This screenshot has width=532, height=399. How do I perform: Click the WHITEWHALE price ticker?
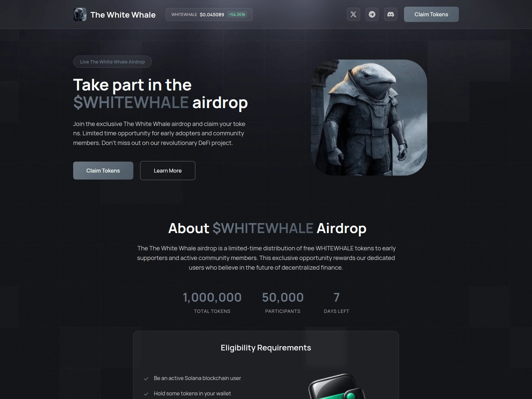(x=209, y=14)
